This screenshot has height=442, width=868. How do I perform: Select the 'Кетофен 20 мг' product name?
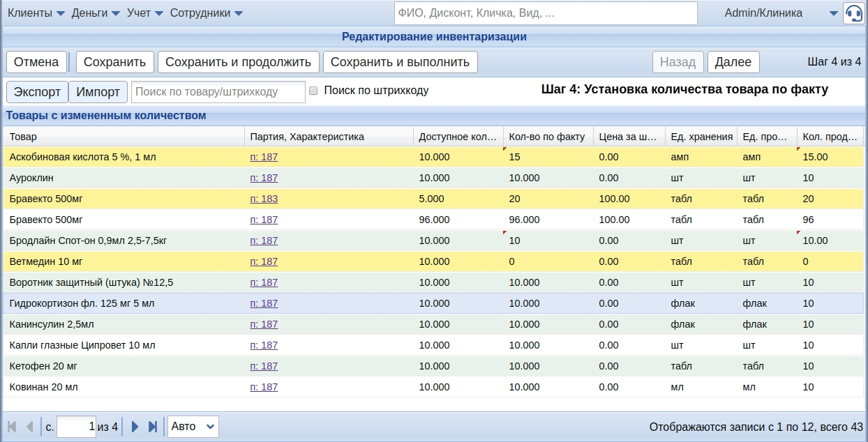(43, 366)
